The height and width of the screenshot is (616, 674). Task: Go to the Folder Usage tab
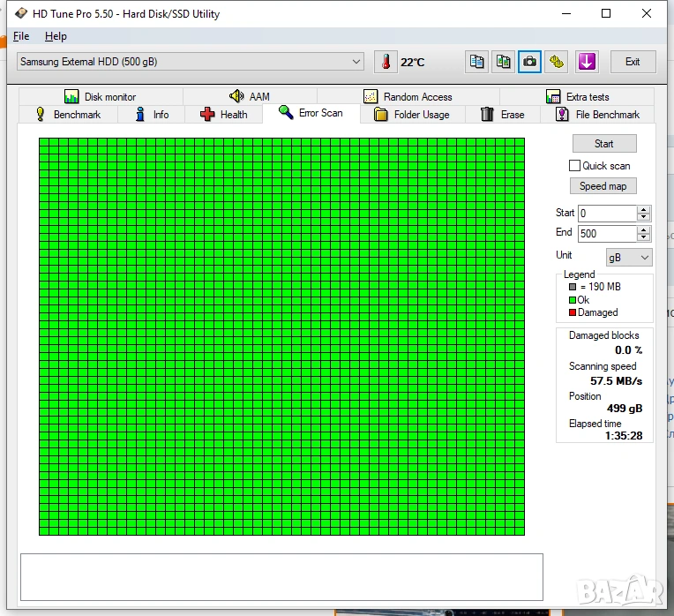click(x=411, y=115)
